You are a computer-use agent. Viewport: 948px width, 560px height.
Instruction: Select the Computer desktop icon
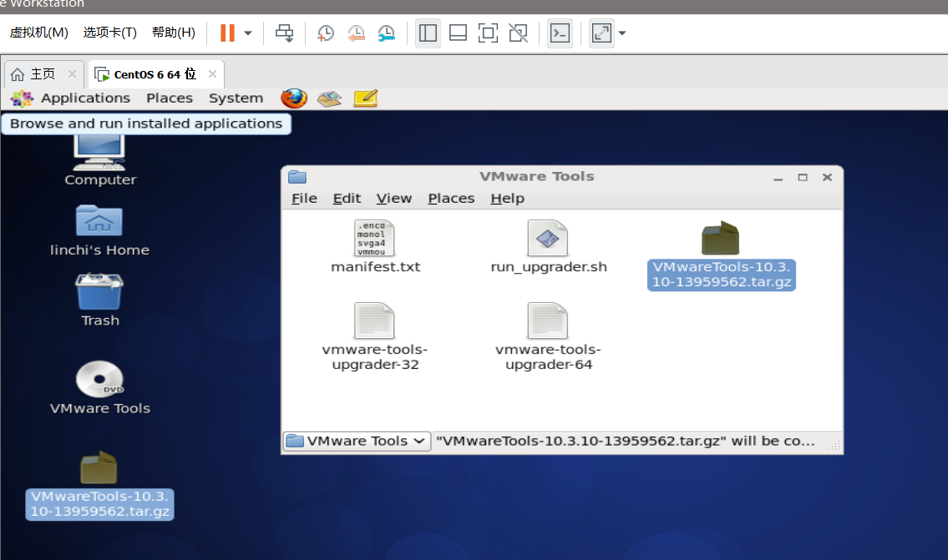[x=99, y=161]
